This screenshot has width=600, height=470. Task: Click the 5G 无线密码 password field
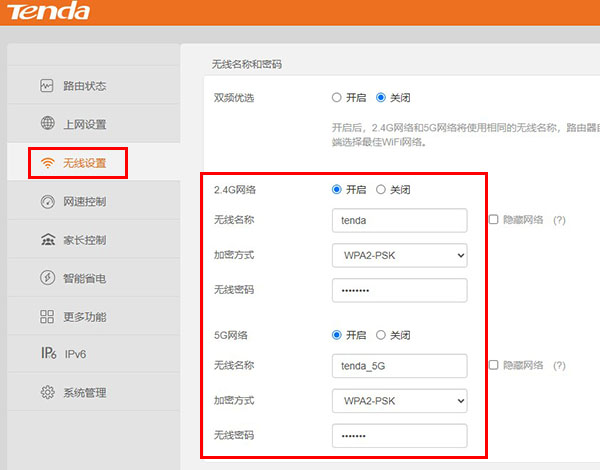399,436
